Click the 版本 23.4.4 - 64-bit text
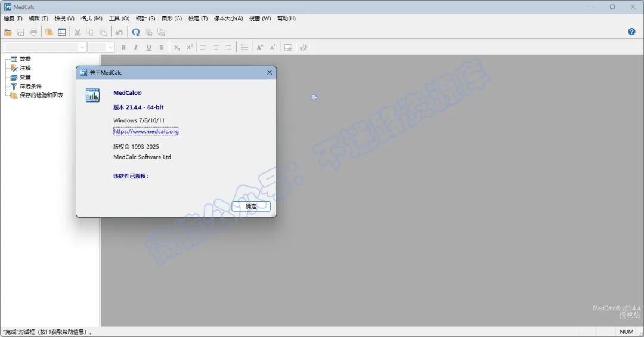The image size is (644, 337). point(138,107)
